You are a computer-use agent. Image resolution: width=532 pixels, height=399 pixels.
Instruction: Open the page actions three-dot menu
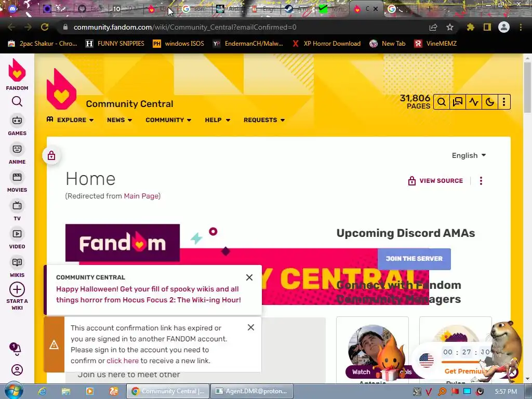[481, 181]
